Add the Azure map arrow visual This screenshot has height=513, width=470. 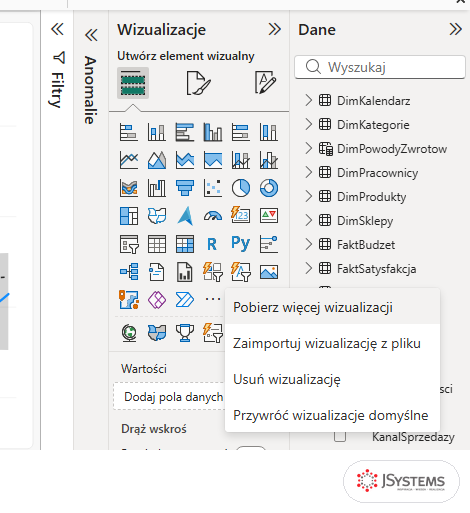[185, 216]
